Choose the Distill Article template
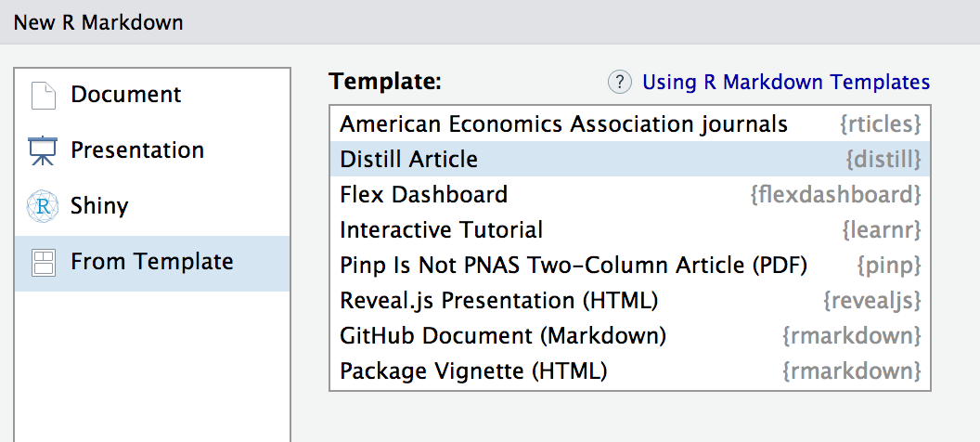The height and width of the screenshot is (442, 980). (x=408, y=160)
